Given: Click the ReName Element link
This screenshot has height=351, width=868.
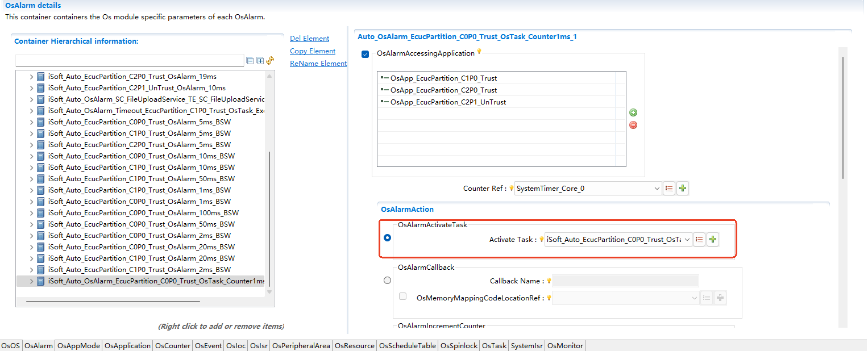Looking at the screenshot, I should (x=318, y=64).
